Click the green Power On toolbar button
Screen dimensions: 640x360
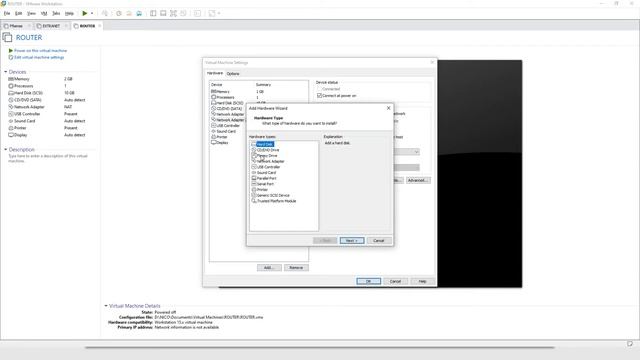[84, 13]
